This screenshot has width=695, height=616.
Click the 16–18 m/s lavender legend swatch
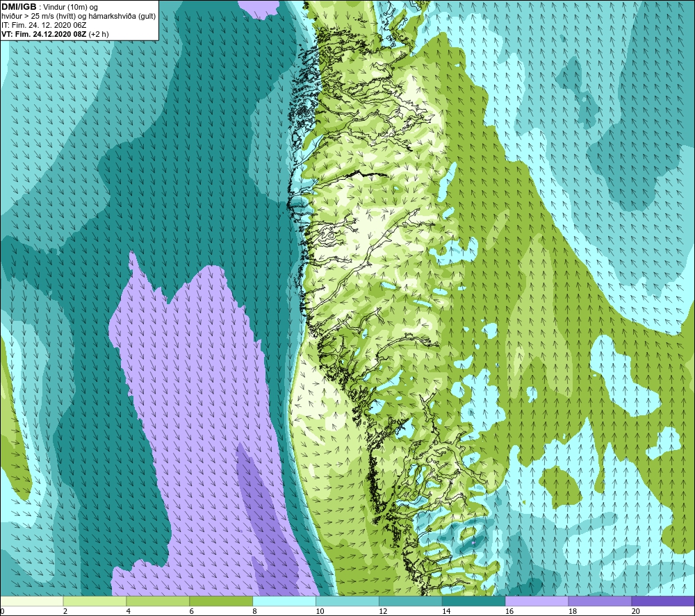pyautogui.click(x=537, y=601)
